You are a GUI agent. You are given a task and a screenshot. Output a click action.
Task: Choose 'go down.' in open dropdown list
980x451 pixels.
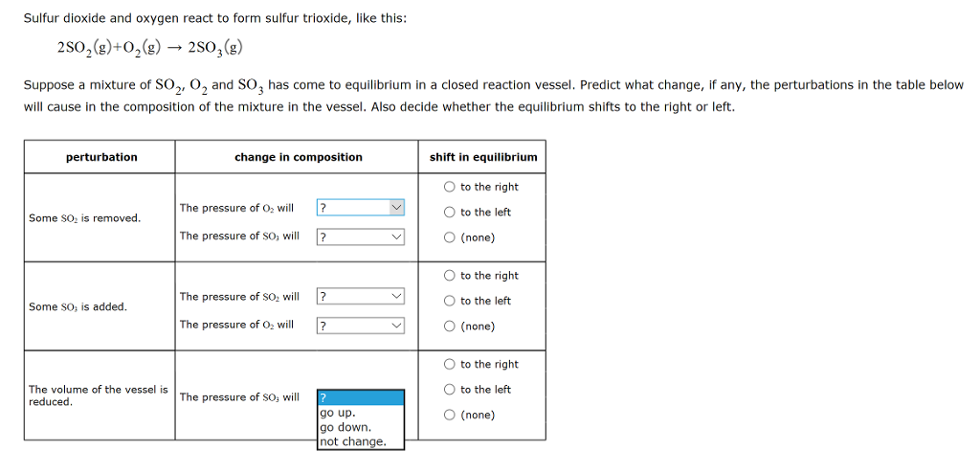(361, 427)
